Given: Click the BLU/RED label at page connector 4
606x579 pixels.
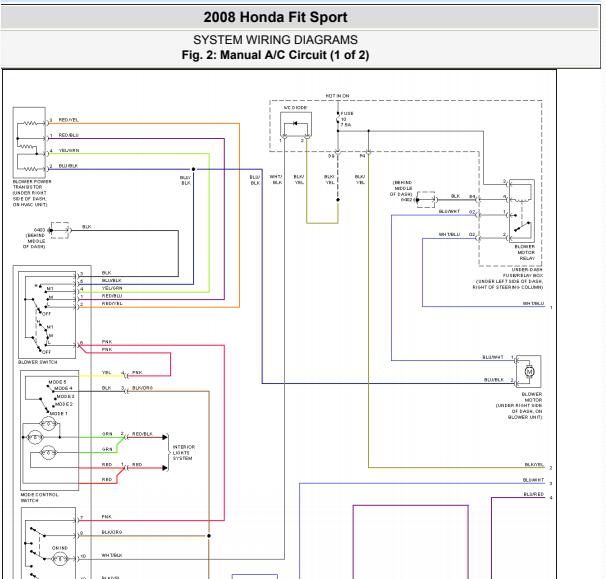Looking at the screenshot, I should 534,494.
